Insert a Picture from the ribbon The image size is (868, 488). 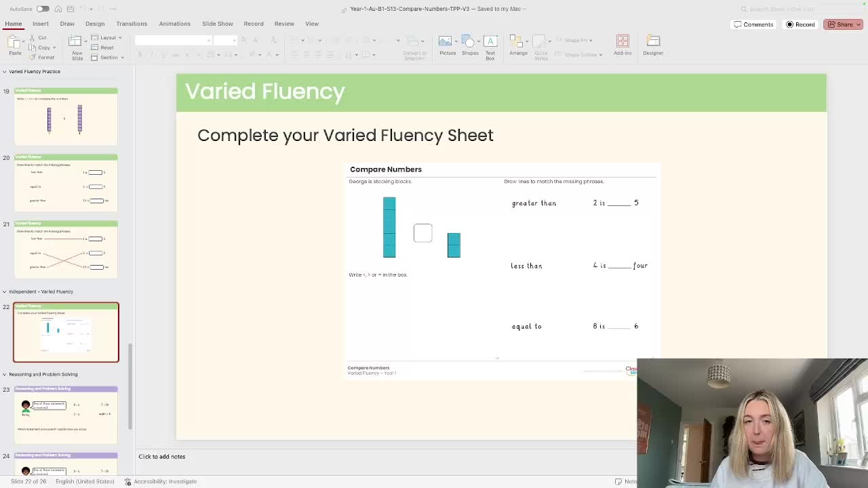(x=447, y=46)
